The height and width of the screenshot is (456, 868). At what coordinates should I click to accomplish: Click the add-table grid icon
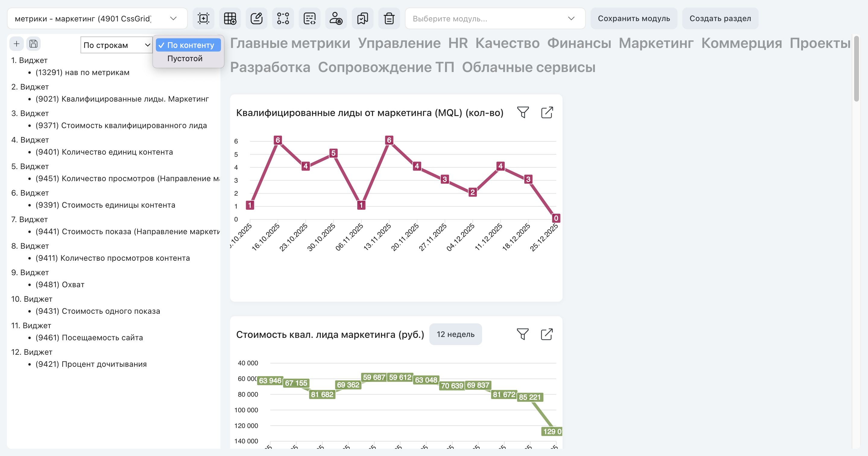point(230,18)
